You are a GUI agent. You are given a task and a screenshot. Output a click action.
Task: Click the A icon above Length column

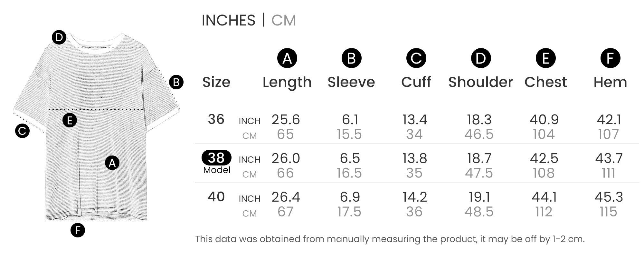pyautogui.click(x=287, y=58)
